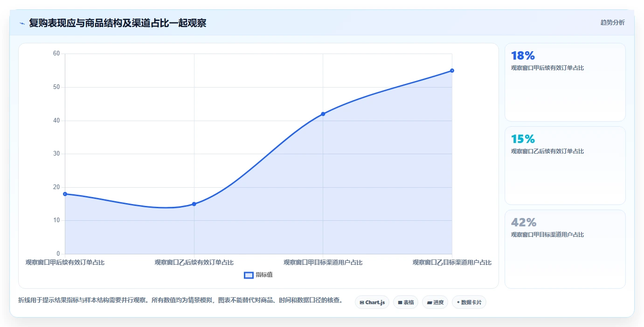Select the 进度 tag
This screenshot has width=644, height=327.
[x=435, y=302]
